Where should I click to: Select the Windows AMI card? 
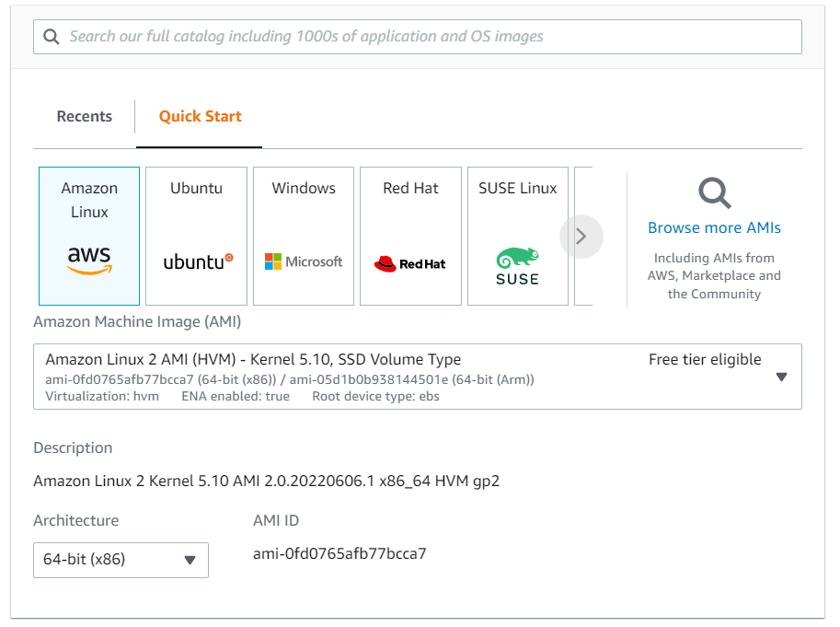point(304,236)
